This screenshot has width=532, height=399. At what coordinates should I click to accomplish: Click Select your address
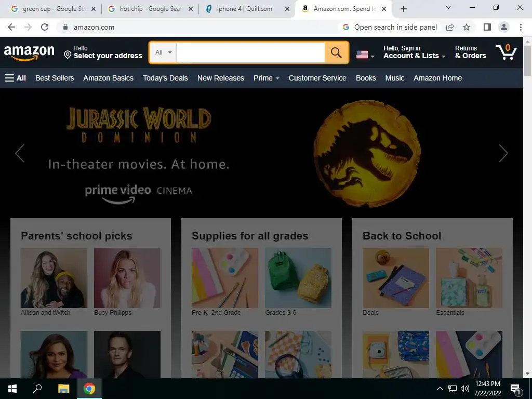pos(103,52)
